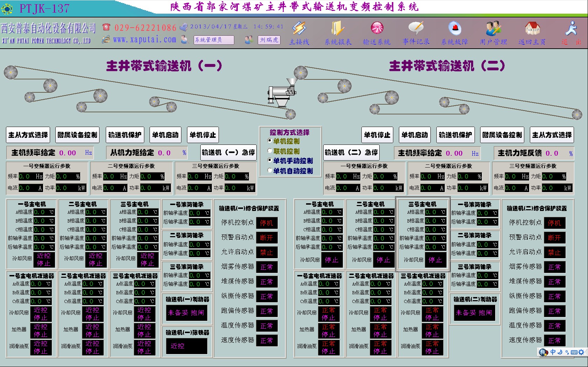Select the 单机手动控制 radio option

pos(270,160)
